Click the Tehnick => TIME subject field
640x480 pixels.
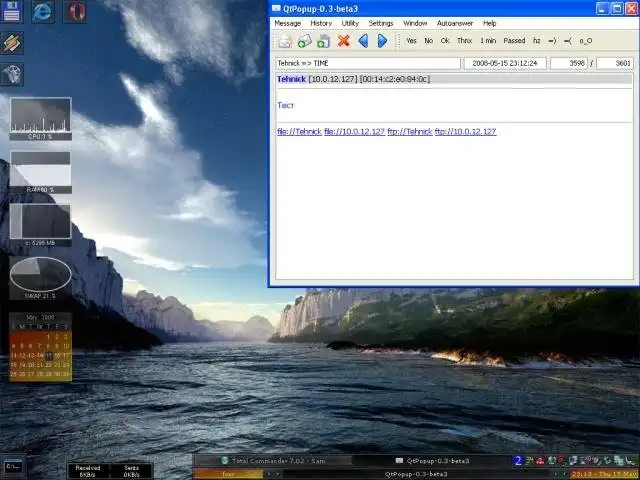tap(368, 63)
